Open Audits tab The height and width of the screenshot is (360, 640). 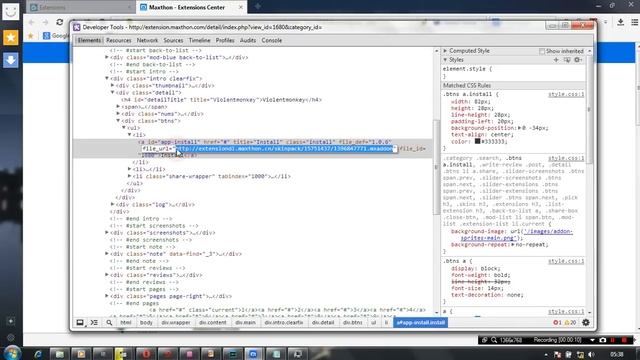pos(248,40)
